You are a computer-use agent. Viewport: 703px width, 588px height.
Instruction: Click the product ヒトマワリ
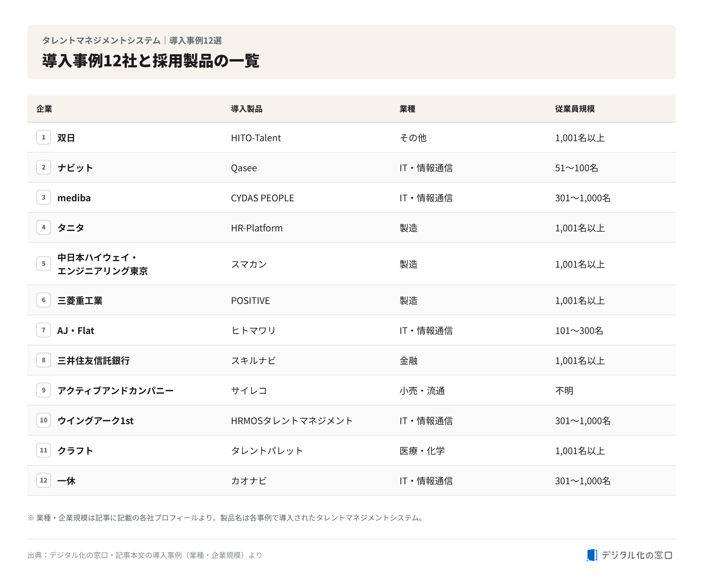[x=253, y=331]
